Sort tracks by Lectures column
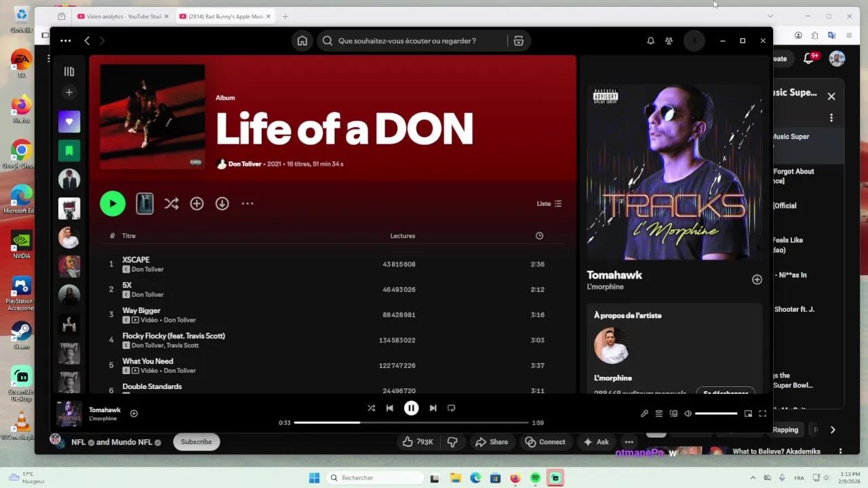Image resolution: width=868 pixels, height=488 pixels. [x=403, y=236]
